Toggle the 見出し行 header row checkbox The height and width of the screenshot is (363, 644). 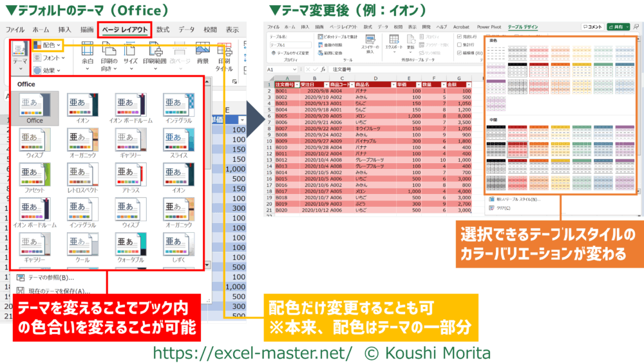tap(459, 37)
